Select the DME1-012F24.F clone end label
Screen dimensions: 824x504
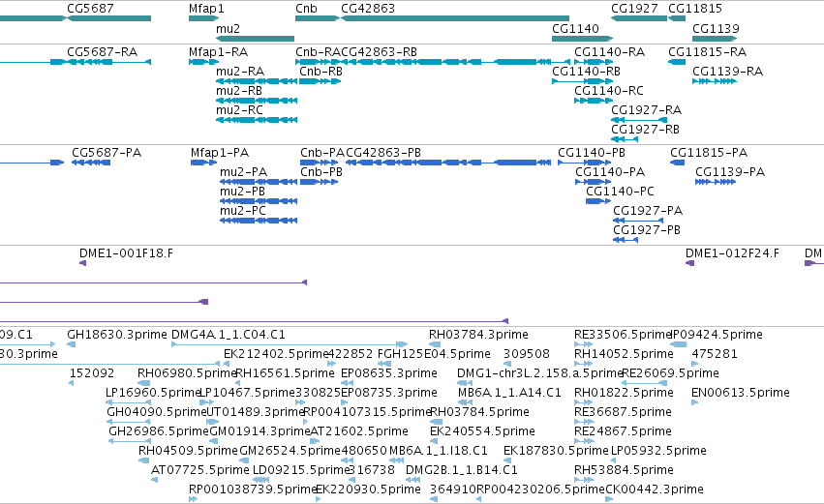tap(732, 253)
